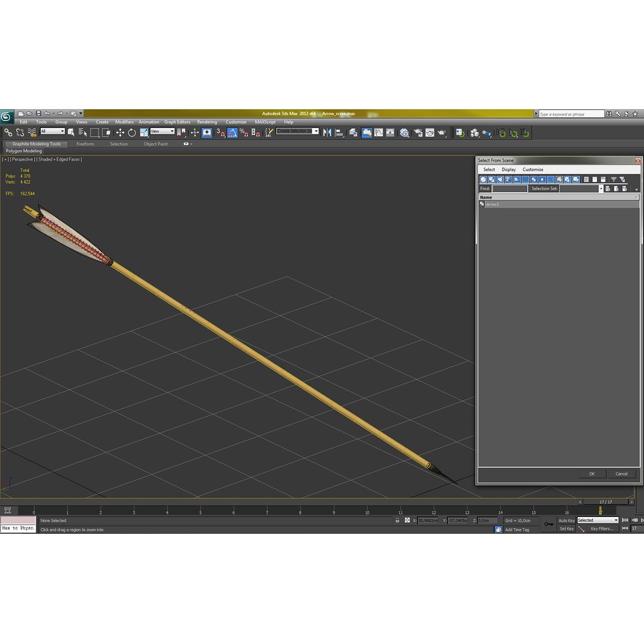
Task: Open the reference coordinate system dropdown View
Action: tap(162, 131)
